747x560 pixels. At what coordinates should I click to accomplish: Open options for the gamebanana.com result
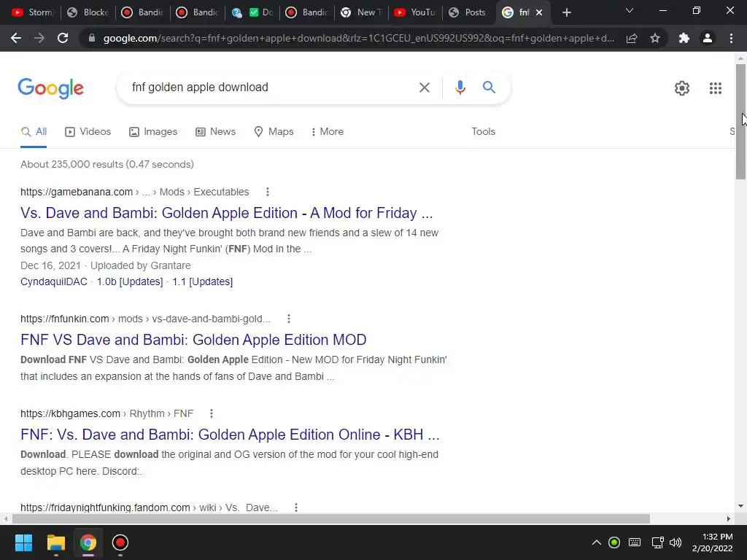tap(267, 192)
